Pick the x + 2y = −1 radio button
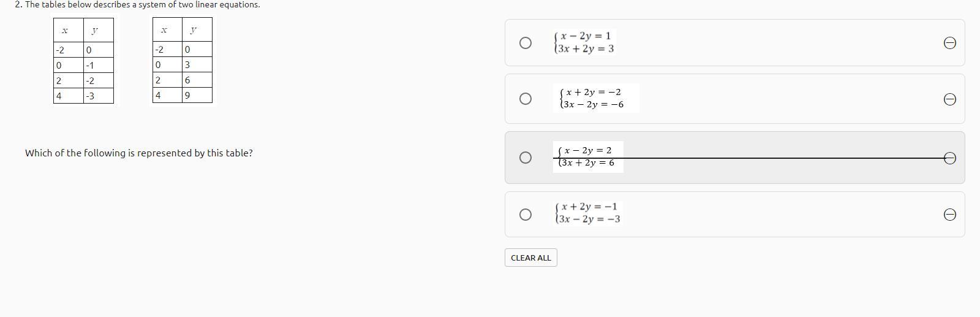Screen dimensions: 980x317 (x=525, y=215)
